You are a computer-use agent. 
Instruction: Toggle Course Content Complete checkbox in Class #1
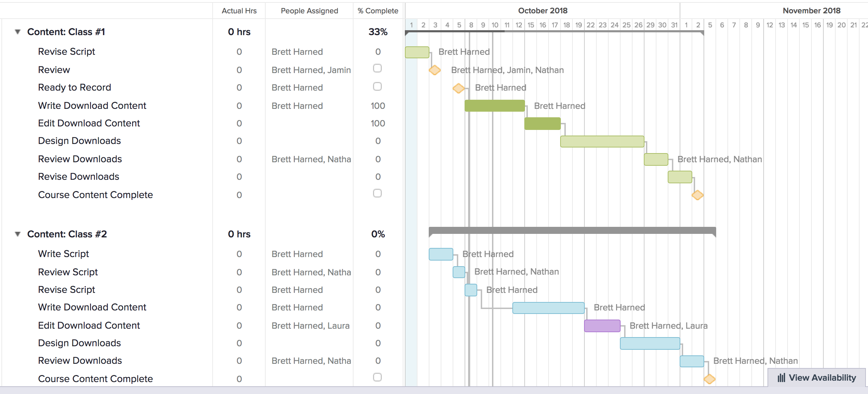coord(378,193)
